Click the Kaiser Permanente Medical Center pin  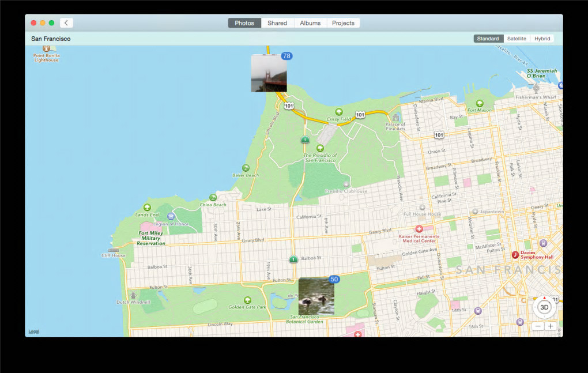(x=419, y=229)
